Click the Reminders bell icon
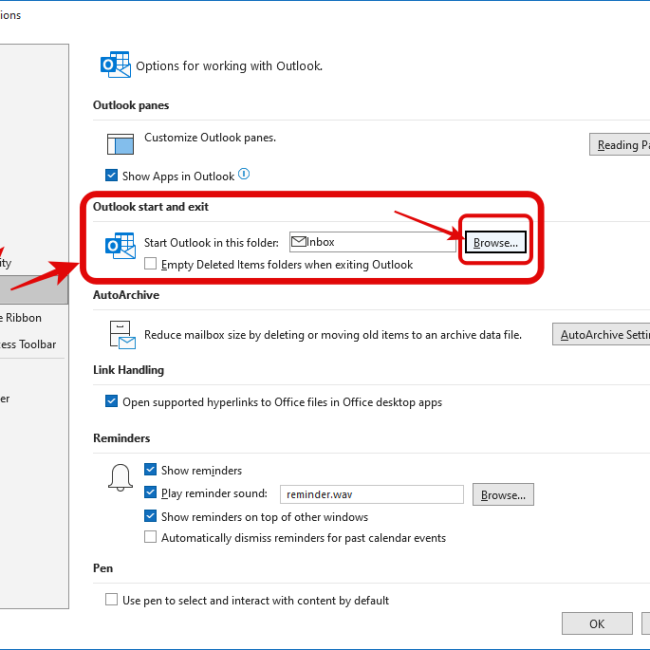Screen dimensions: 650x650 click(120, 478)
